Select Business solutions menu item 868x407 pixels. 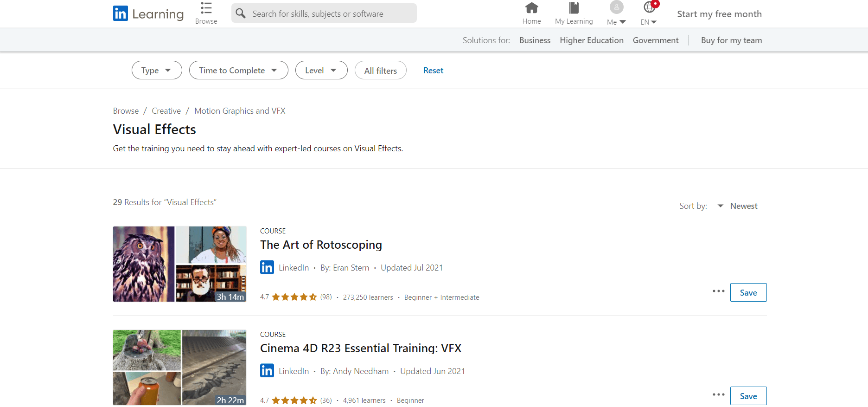(x=535, y=40)
